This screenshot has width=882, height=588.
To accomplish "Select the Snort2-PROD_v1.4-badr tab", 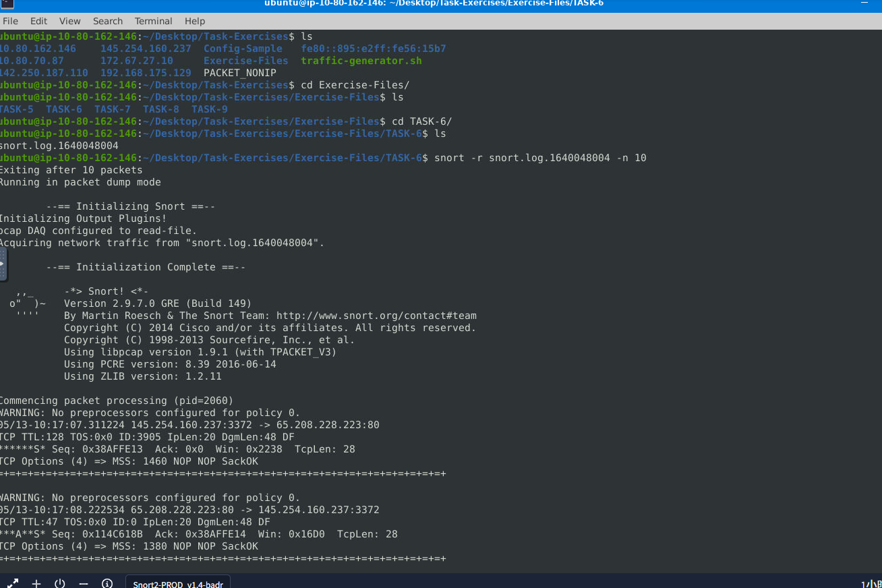I will [179, 583].
